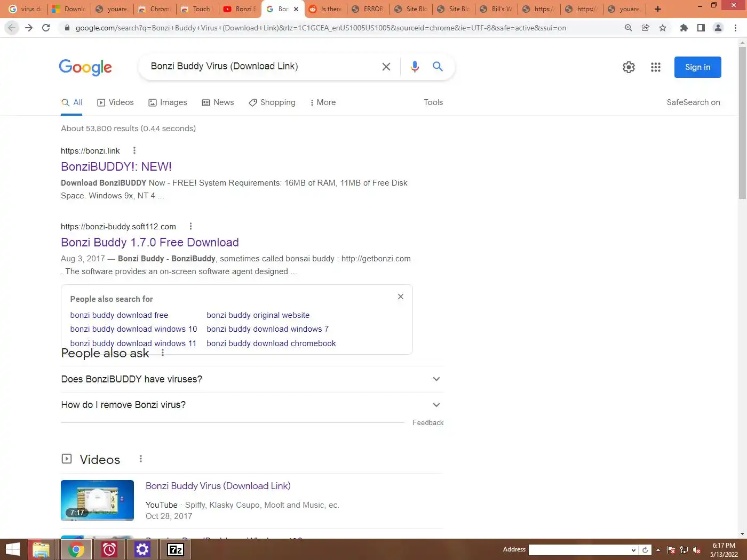Click the page vertical scrollbar
The image size is (747, 560).
(x=742, y=123)
